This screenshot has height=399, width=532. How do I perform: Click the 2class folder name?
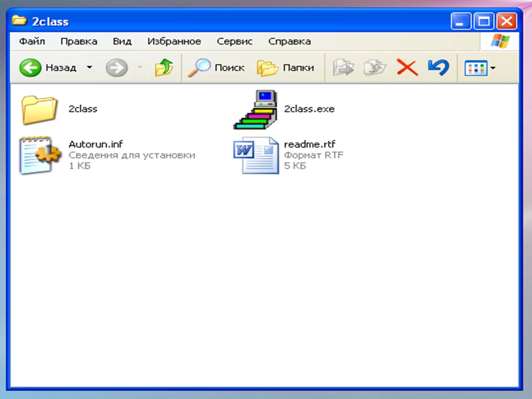coord(83,109)
